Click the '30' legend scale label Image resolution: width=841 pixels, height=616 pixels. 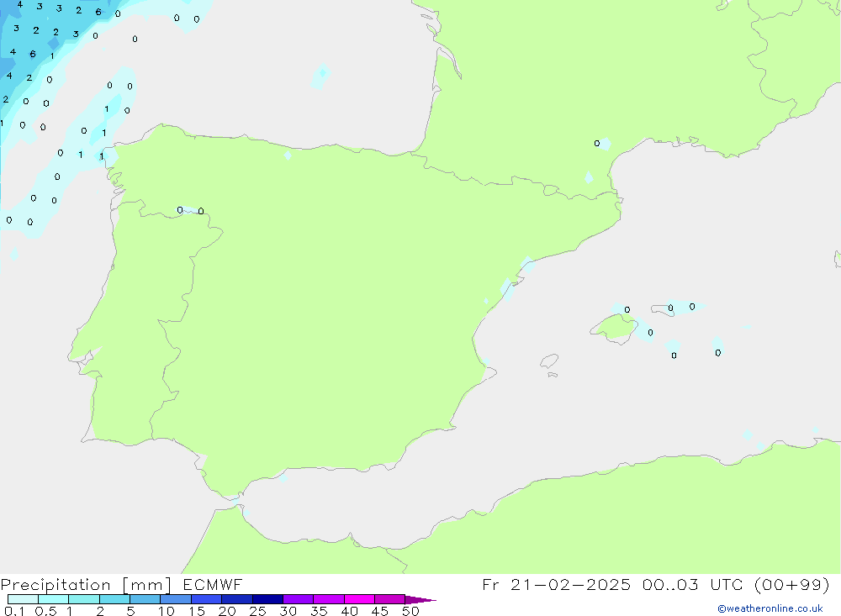[288, 611]
